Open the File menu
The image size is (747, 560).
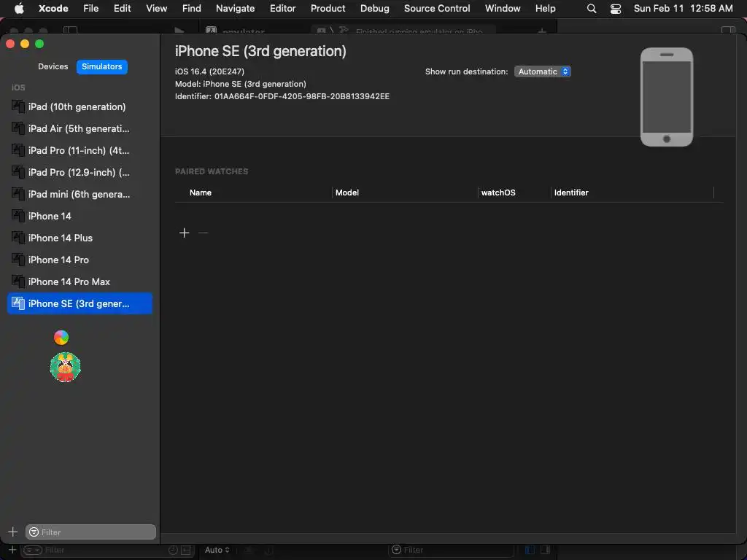(91, 9)
